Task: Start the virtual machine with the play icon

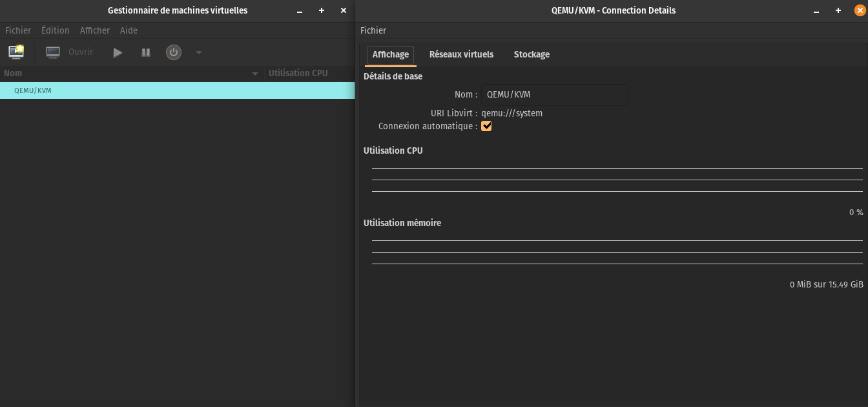Action: 118,52
